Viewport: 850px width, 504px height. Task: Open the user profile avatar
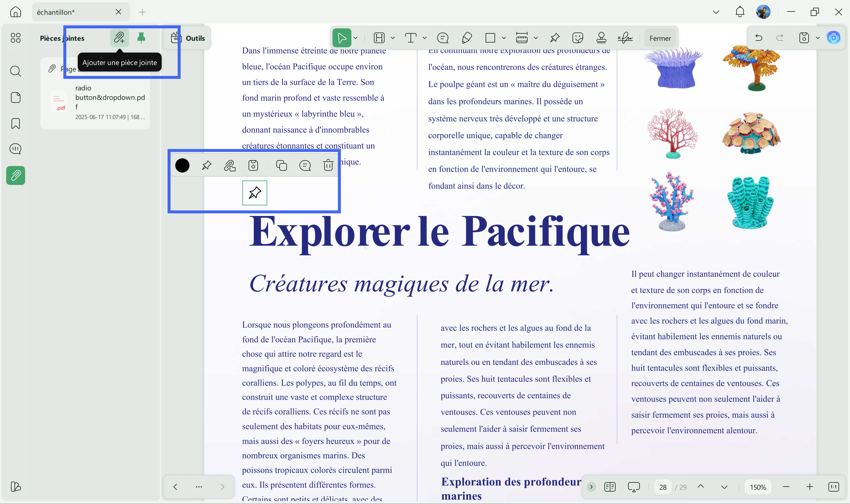(763, 12)
